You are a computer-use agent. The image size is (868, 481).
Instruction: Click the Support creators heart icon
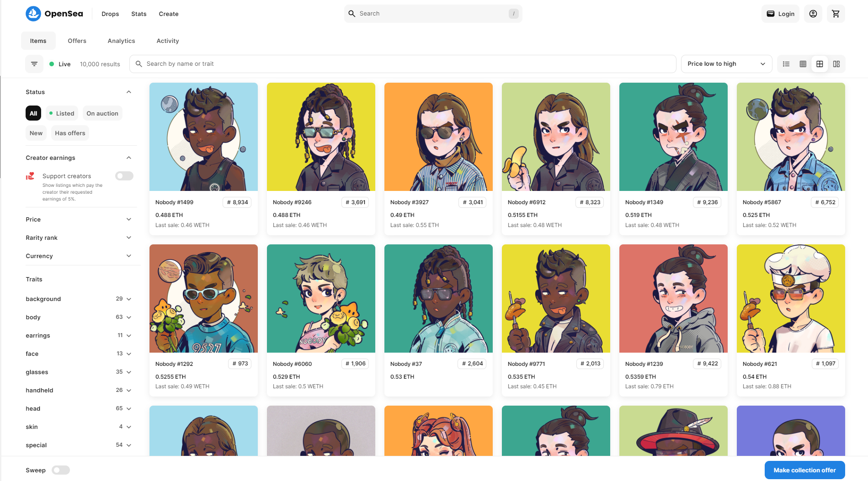tap(30, 176)
